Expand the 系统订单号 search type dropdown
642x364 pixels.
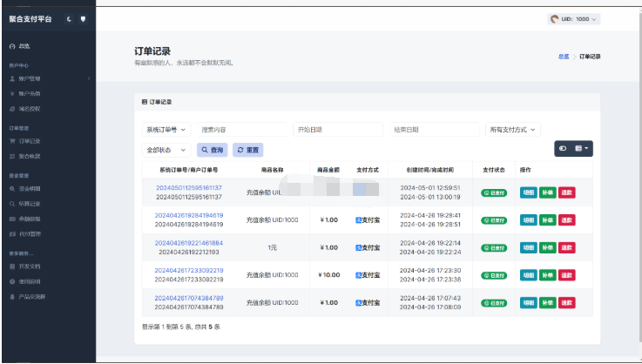[166, 130]
